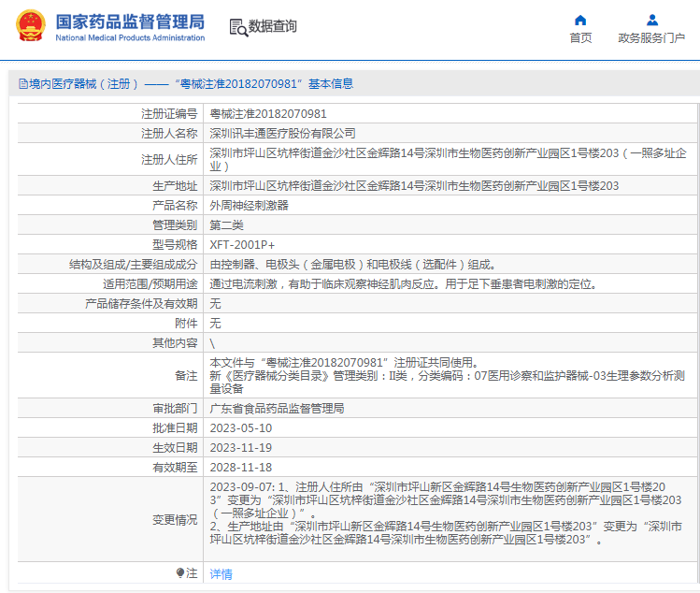Click the 数据查询 heading text
This screenshot has height=593, width=700.
272,26
